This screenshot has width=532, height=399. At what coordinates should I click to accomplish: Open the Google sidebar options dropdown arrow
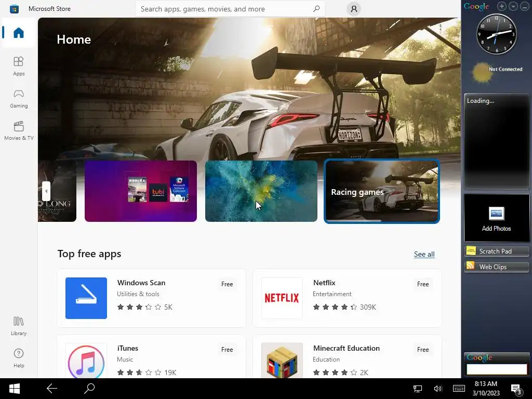pos(513,6)
